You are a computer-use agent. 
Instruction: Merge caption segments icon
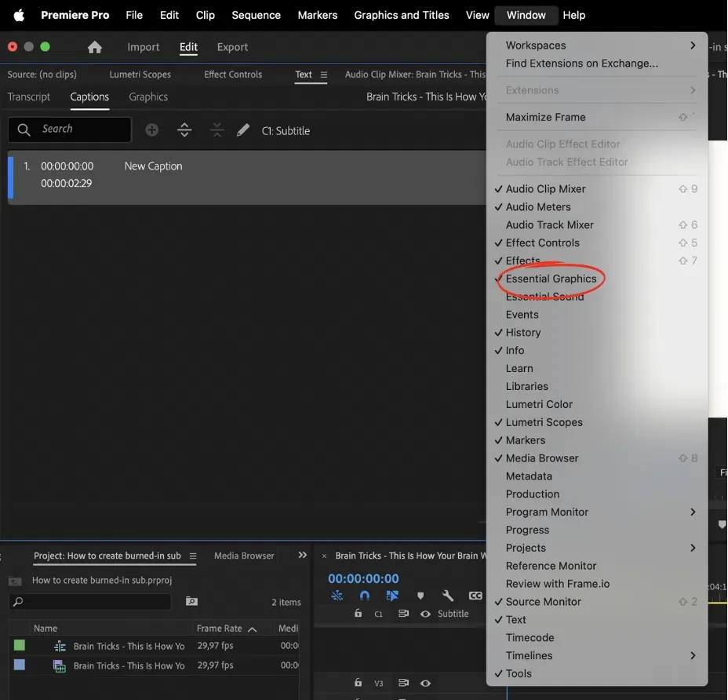(x=217, y=130)
